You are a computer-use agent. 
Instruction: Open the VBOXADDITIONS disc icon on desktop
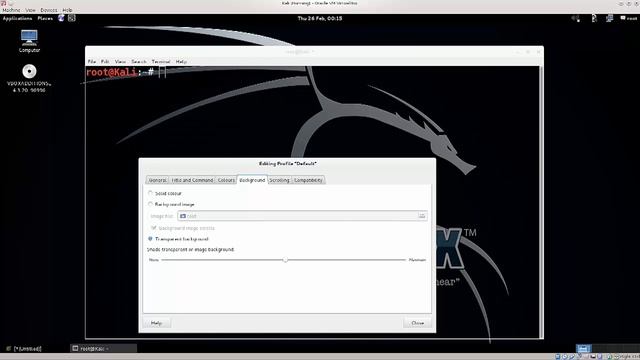(x=29, y=78)
